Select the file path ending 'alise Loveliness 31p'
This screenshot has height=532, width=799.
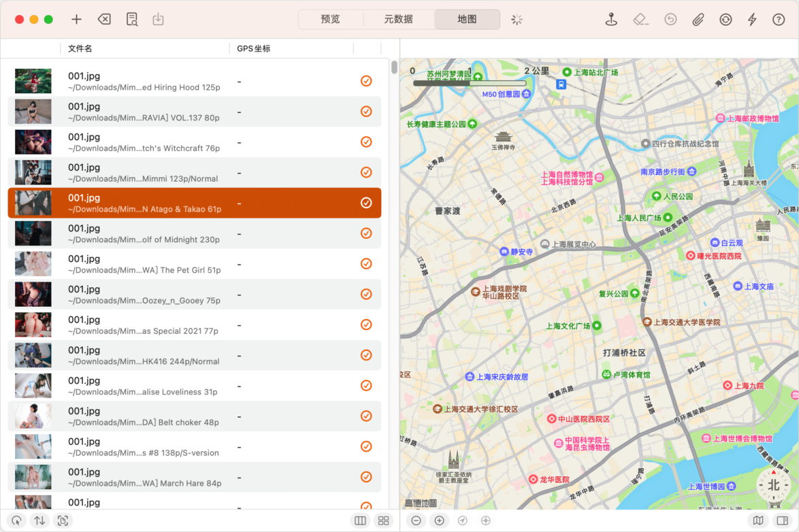[143, 392]
